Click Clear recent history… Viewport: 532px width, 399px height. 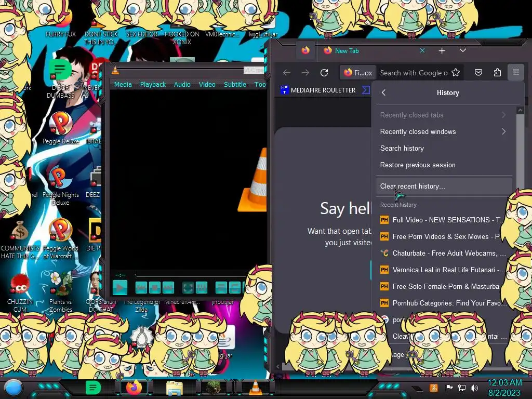[x=444, y=187]
